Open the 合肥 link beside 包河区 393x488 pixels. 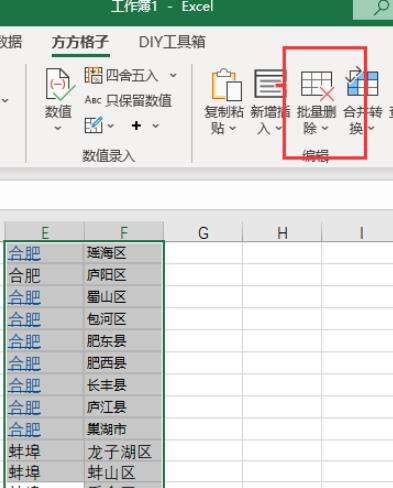coord(24,319)
